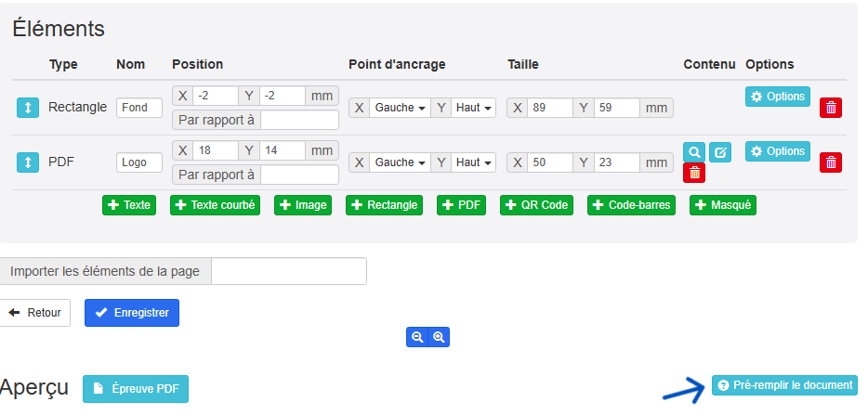Click the orange-trash content delete icon for Logo
Image resolution: width=868 pixels, height=415 pixels.
[x=693, y=173]
